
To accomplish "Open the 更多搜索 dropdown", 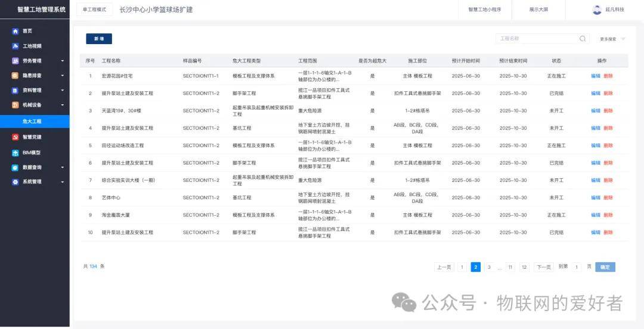I will (612, 39).
